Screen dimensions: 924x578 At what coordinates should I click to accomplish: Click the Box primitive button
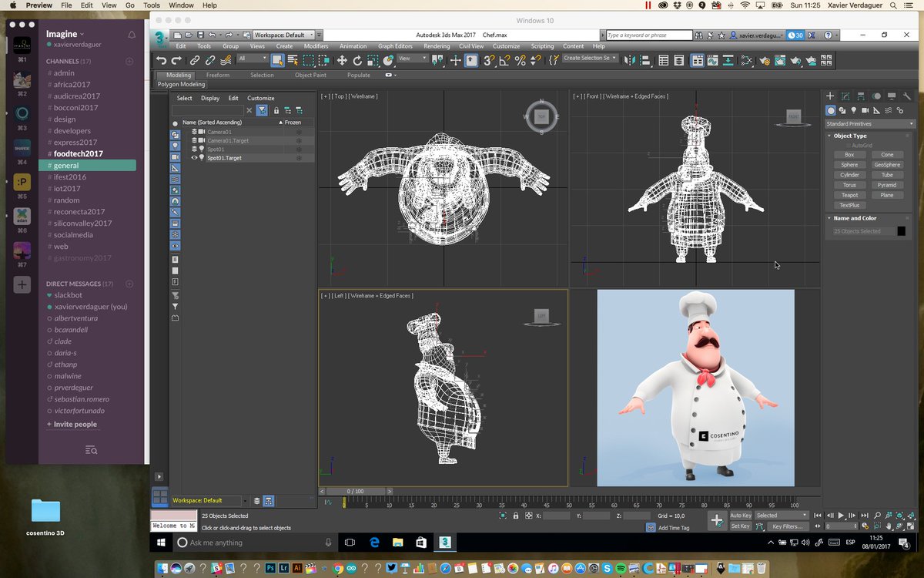pyautogui.click(x=849, y=155)
